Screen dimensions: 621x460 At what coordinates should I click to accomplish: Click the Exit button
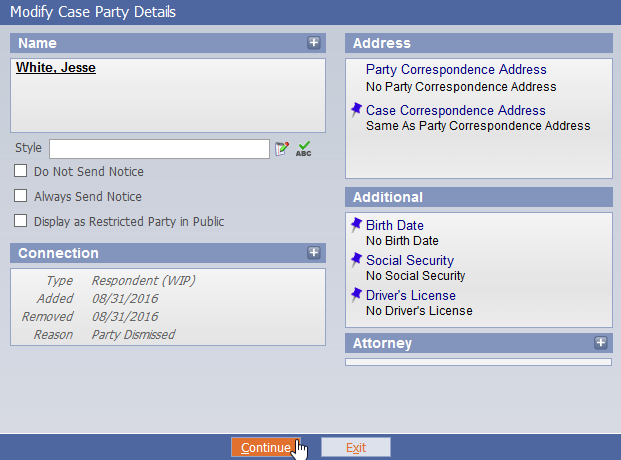[x=356, y=447]
